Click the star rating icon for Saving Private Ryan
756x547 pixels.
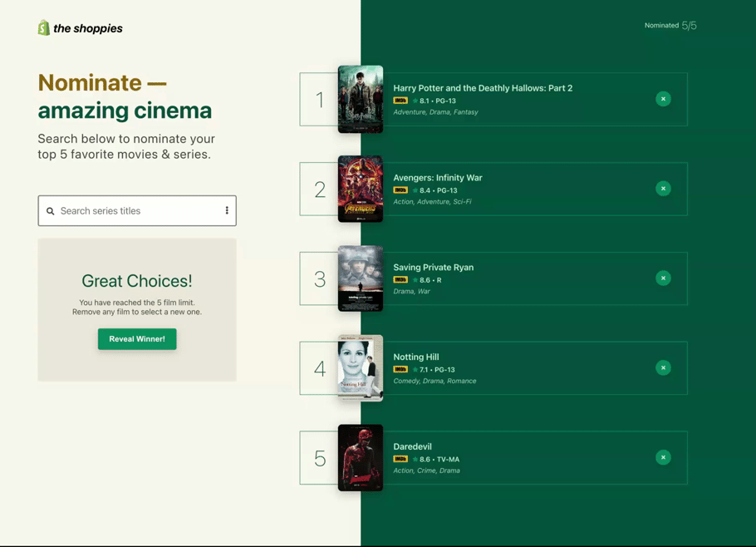415,280
